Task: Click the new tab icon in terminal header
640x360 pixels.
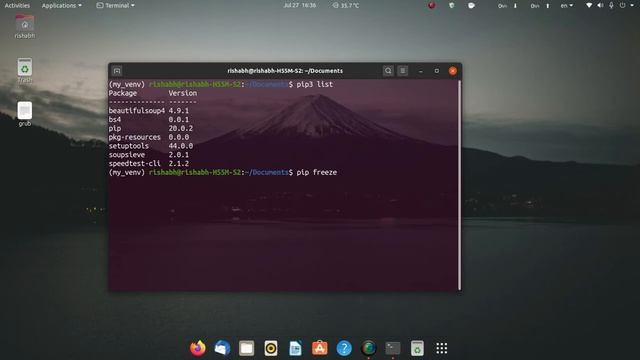Action: tap(117, 71)
